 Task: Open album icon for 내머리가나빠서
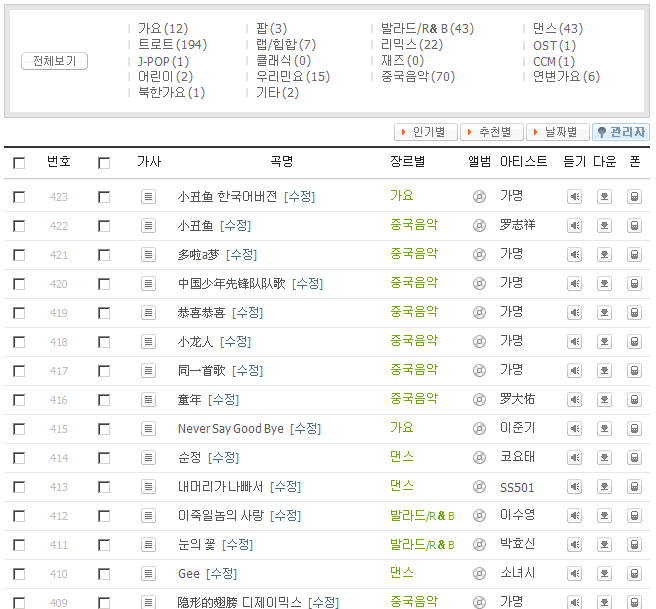[479, 487]
